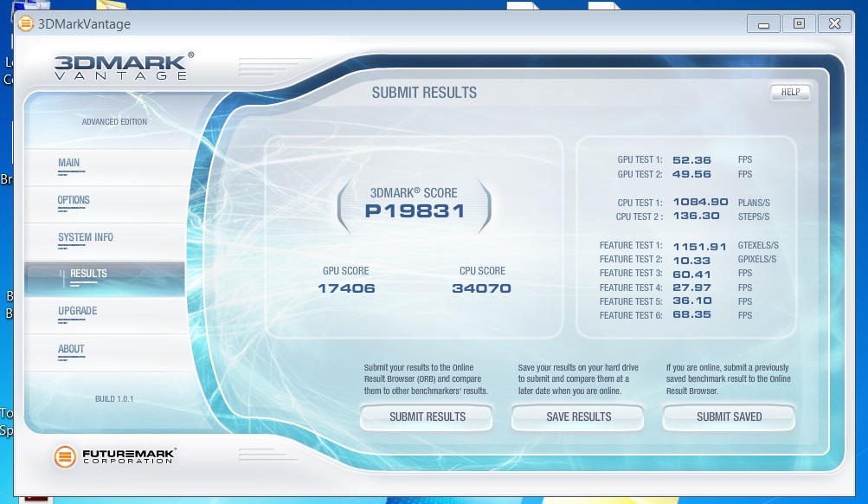Show the About page

click(x=71, y=349)
